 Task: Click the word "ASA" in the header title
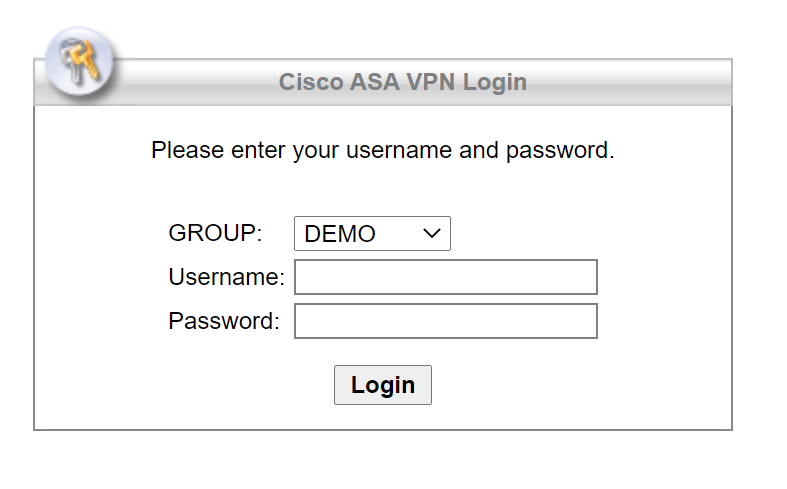point(374,82)
